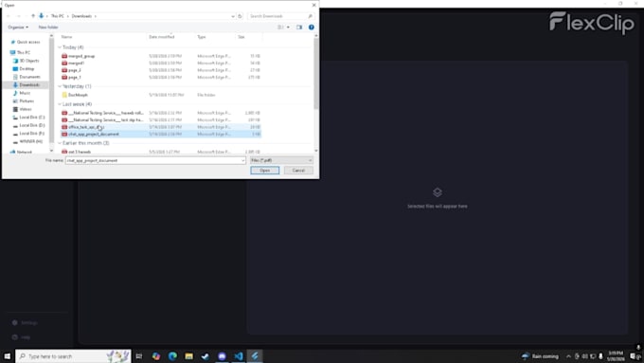Click Downloads in the address breadcrumb
This screenshot has height=363, width=644.
pos(81,16)
